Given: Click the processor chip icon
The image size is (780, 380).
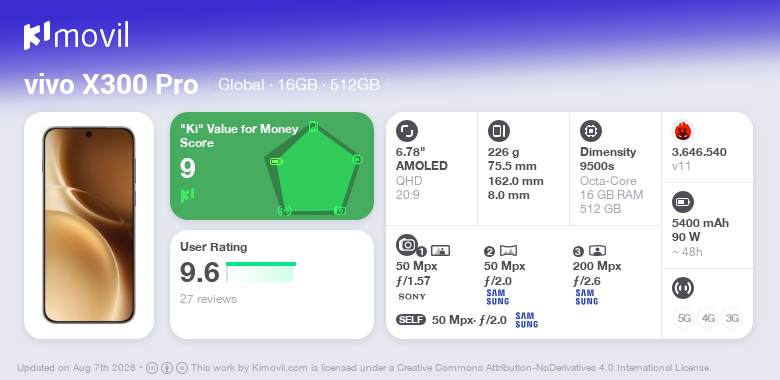Looking at the screenshot, I should pos(591,131).
